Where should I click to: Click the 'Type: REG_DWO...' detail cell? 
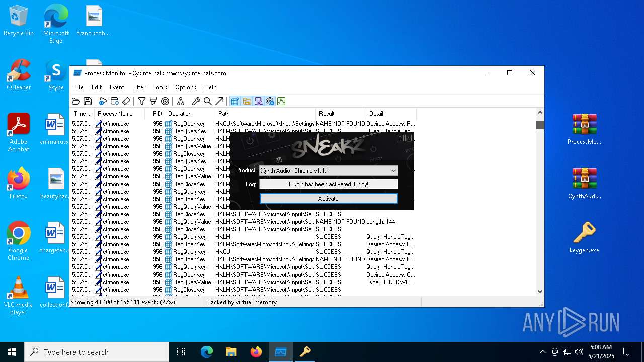pos(390,282)
